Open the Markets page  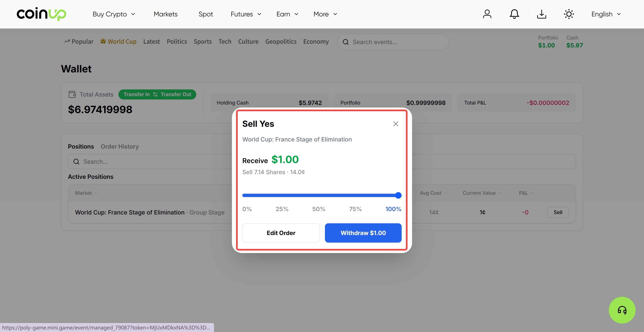(165, 14)
